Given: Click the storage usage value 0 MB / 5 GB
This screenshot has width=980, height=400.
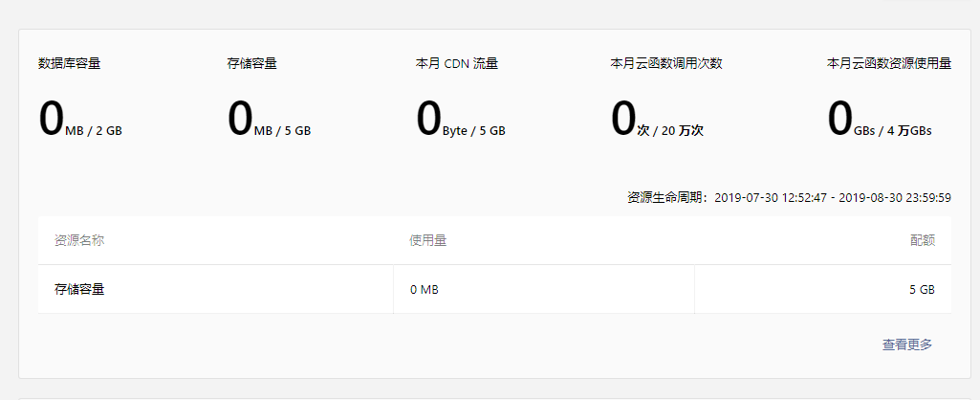Looking at the screenshot, I should (x=269, y=121).
